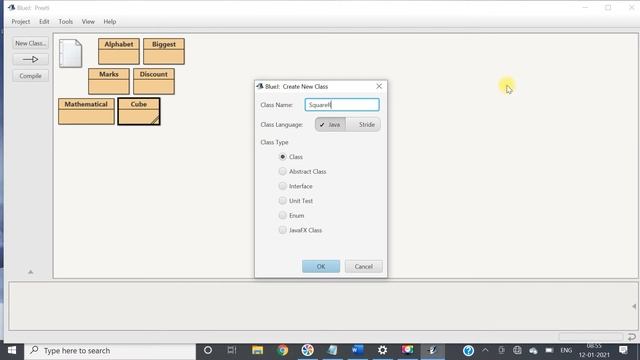The width and height of the screenshot is (640, 360).
Task: Change ENG input language
Action: click(566, 350)
